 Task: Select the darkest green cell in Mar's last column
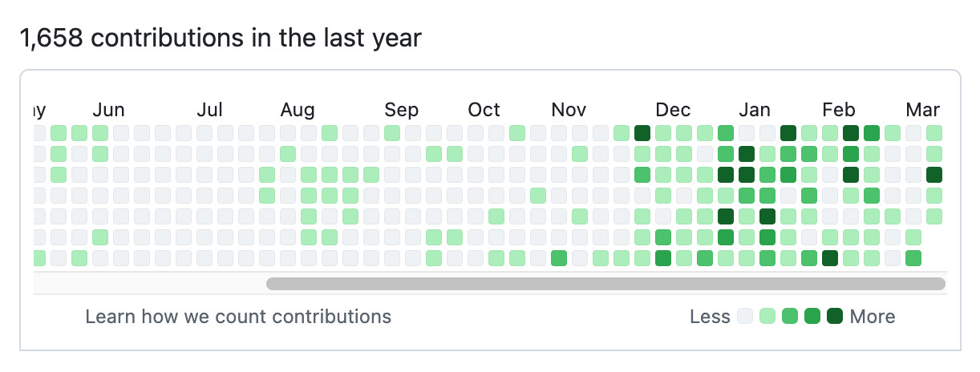pos(934,174)
